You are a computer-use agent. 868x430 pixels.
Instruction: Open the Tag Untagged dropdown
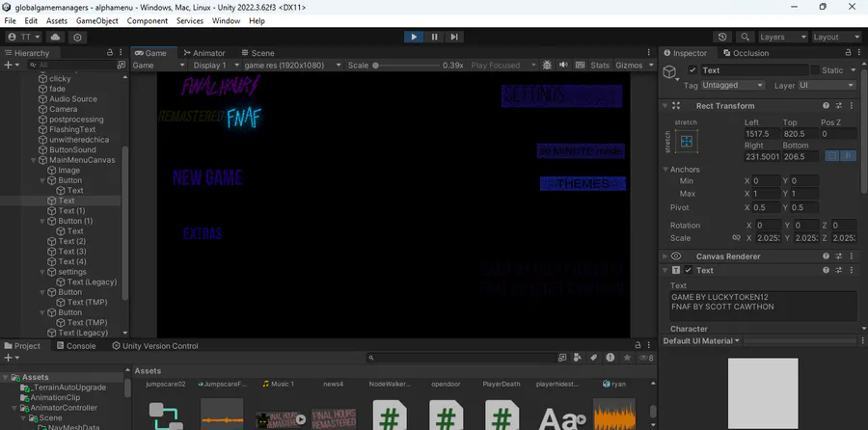(733, 85)
